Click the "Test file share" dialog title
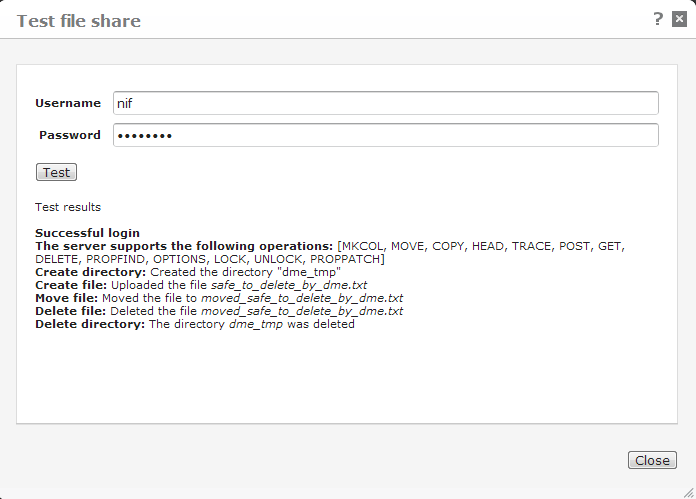 [x=79, y=21]
